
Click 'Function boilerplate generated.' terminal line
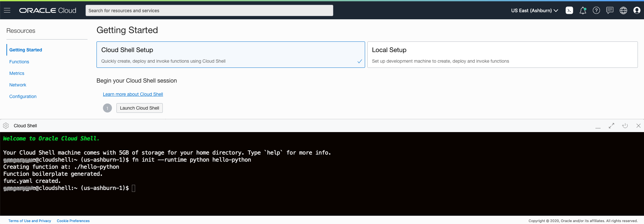tap(53, 174)
